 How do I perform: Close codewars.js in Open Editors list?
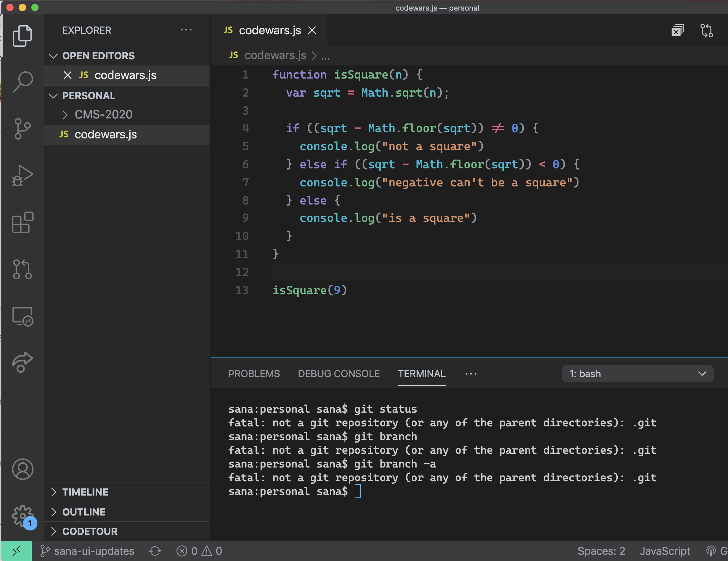(68, 75)
